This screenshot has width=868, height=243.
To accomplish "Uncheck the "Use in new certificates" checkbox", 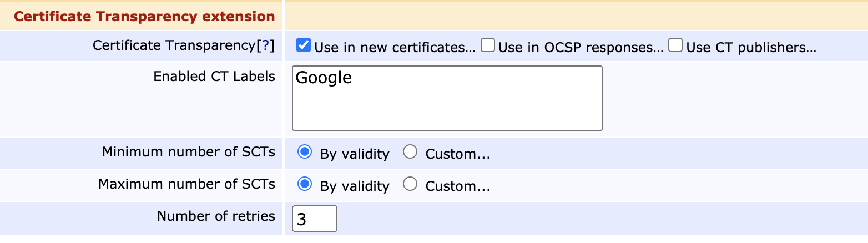I will coord(303,45).
